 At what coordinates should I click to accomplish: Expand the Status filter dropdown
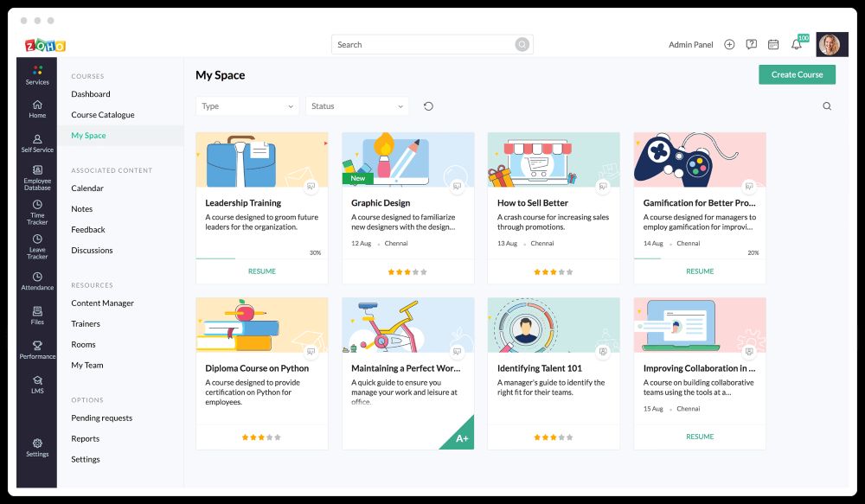356,106
